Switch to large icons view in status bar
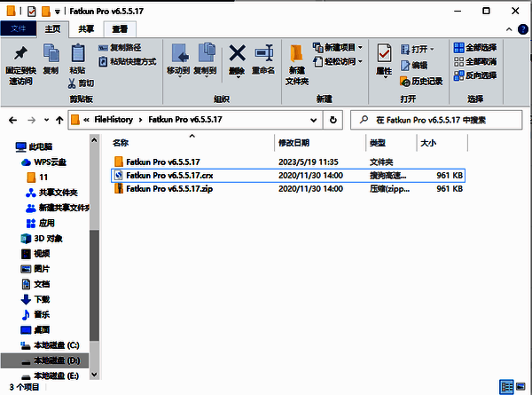Image resolution: width=532 pixels, height=395 pixels. click(521, 386)
